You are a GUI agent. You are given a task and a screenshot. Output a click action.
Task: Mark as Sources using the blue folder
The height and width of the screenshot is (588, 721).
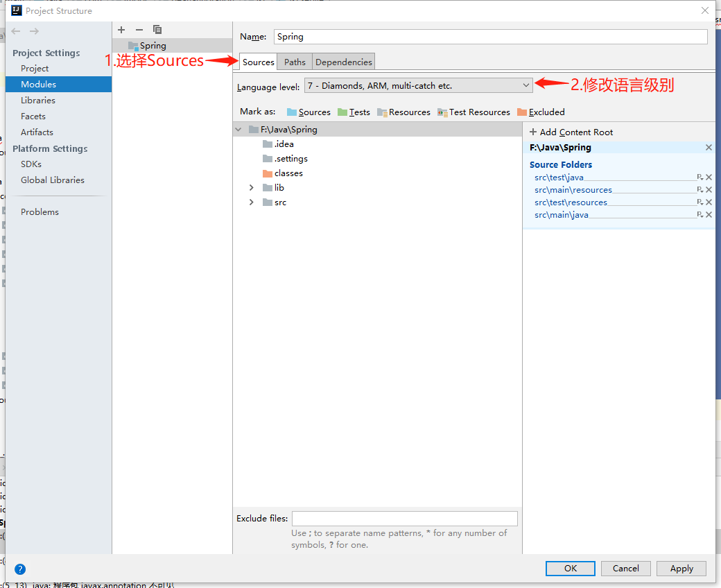point(309,112)
